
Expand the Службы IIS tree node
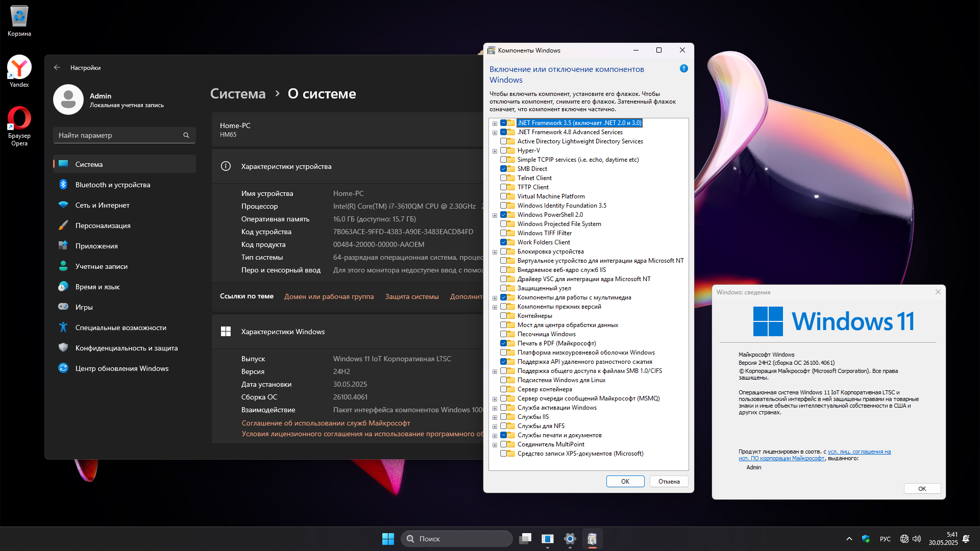click(x=495, y=417)
